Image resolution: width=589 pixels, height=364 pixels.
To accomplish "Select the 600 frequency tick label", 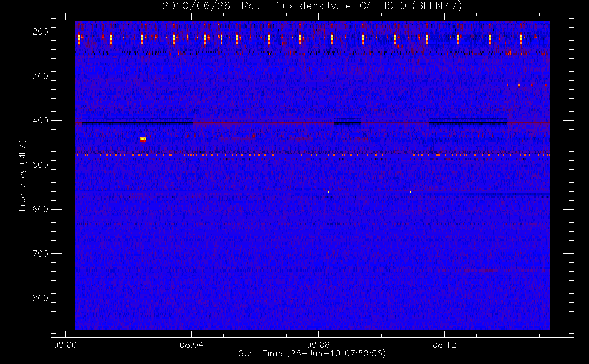I will [x=40, y=209].
